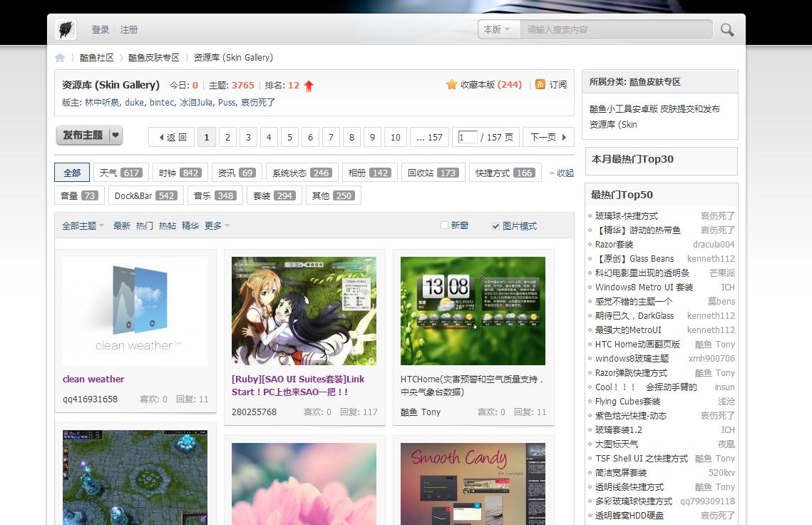This screenshot has height=525, width=812.
Task: Open the Smooth Candy thumbnail
Action: [x=473, y=484]
